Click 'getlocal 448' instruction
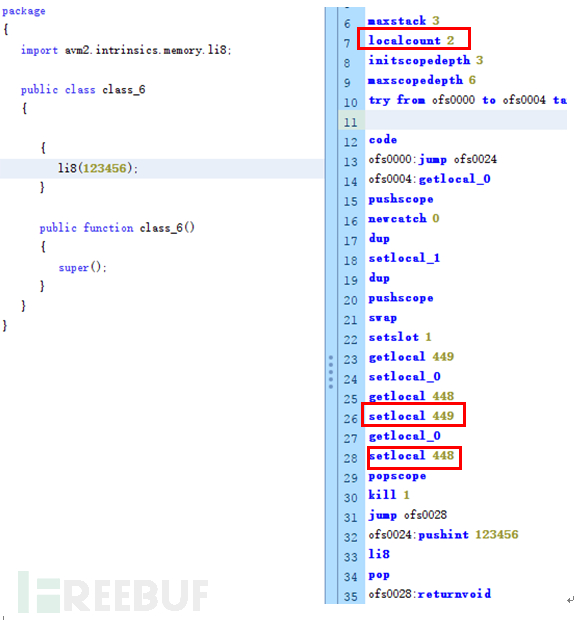588x620 pixels. pos(411,396)
